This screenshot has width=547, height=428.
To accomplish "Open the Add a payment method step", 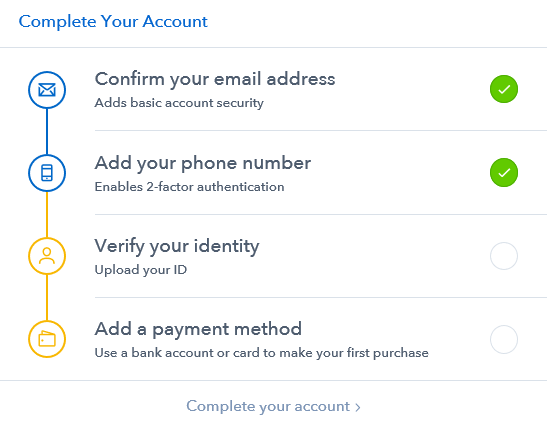I will [x=198, y=329].
